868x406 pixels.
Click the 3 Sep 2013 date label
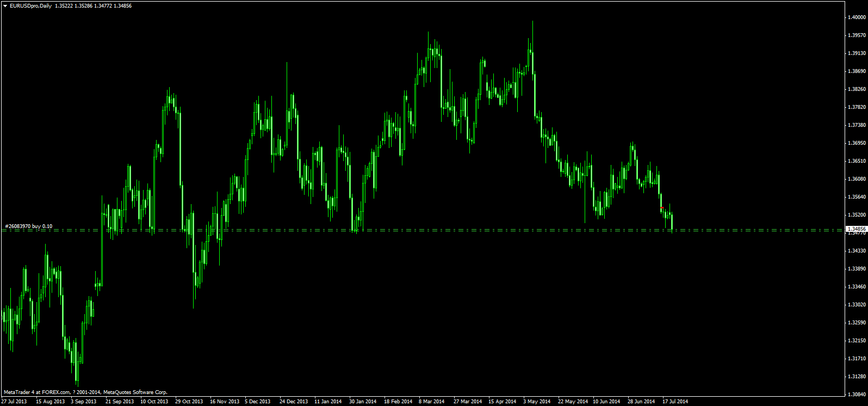[x=84, y=402]
